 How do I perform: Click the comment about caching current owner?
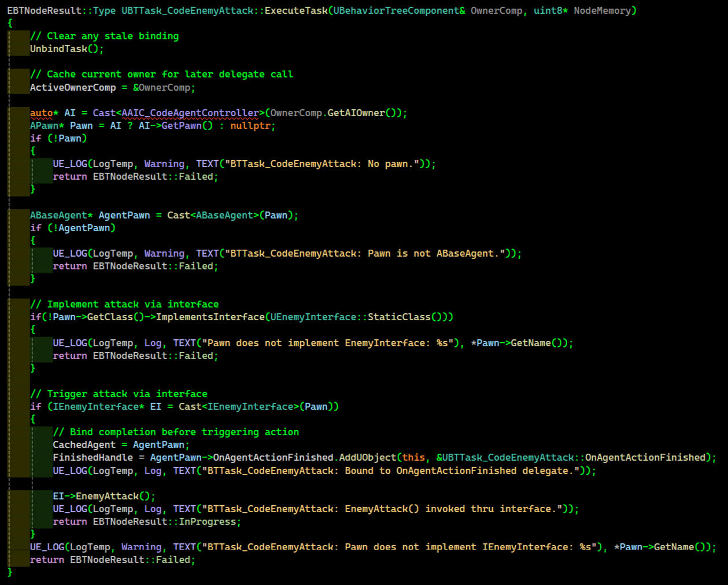[161, 74]
